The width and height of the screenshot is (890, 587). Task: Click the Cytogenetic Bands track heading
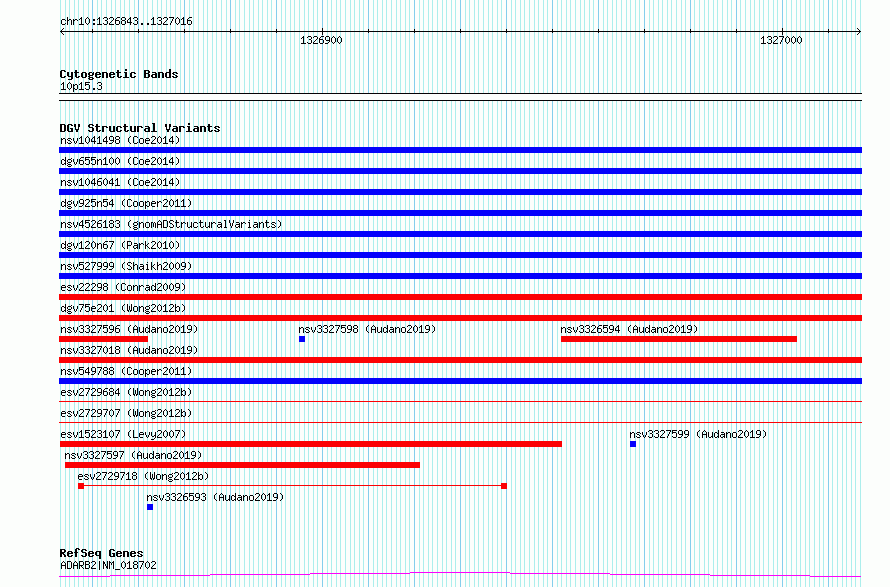pos(119,74)
